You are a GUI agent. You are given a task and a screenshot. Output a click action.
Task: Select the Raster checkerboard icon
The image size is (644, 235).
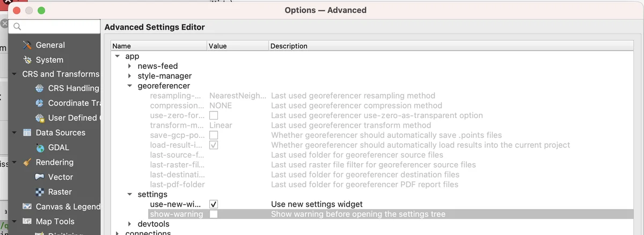tap(40, 192)
